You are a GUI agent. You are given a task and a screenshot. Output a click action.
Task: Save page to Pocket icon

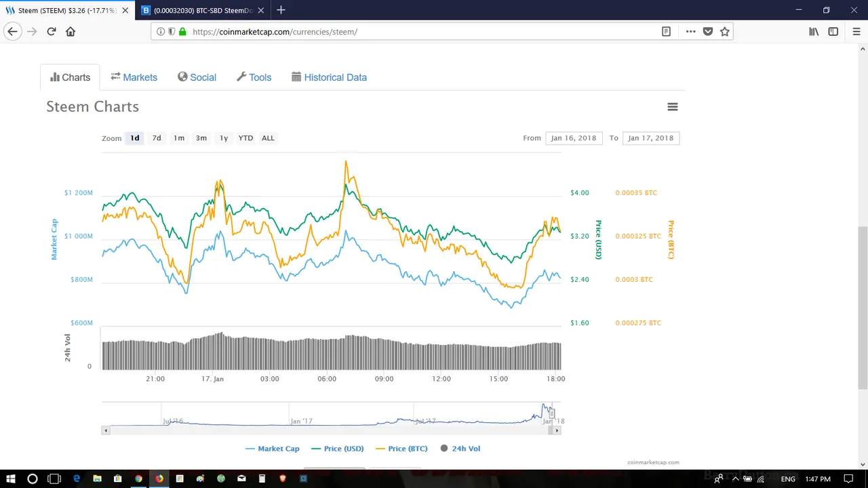click(708, 31)
